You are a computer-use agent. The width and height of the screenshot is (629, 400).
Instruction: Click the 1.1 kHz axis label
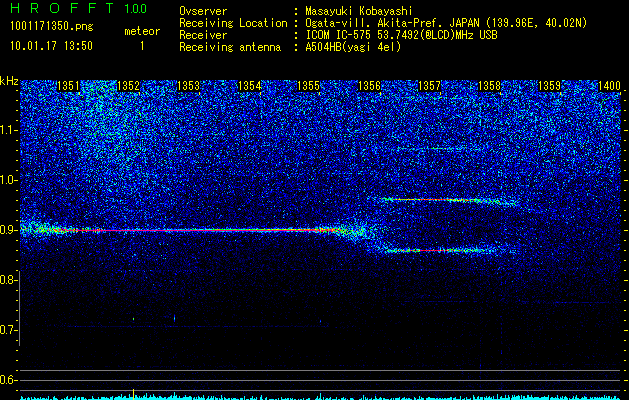click(9, 130)
